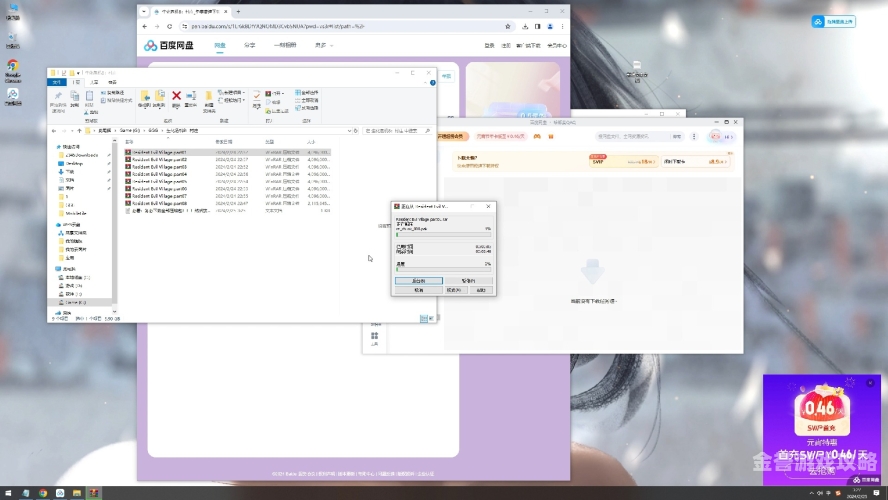Click Cancel button in WinRAR dialog

click(x=419, y=290)
